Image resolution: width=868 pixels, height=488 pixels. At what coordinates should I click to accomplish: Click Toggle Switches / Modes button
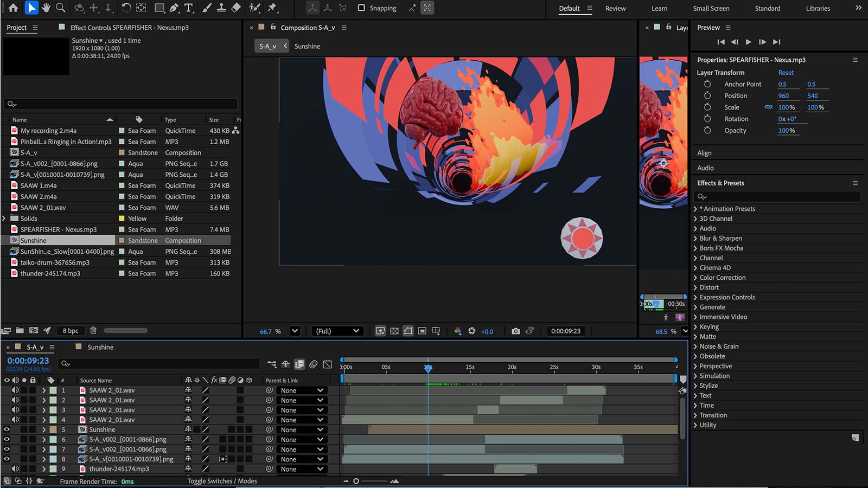[x=222, y=481]
